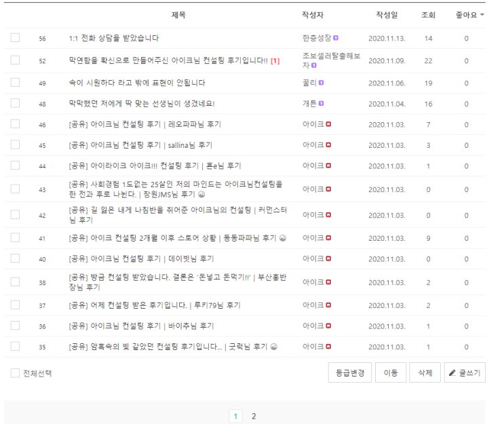Click 작성일 column header
504x424 pixels.
coord(387,15)
